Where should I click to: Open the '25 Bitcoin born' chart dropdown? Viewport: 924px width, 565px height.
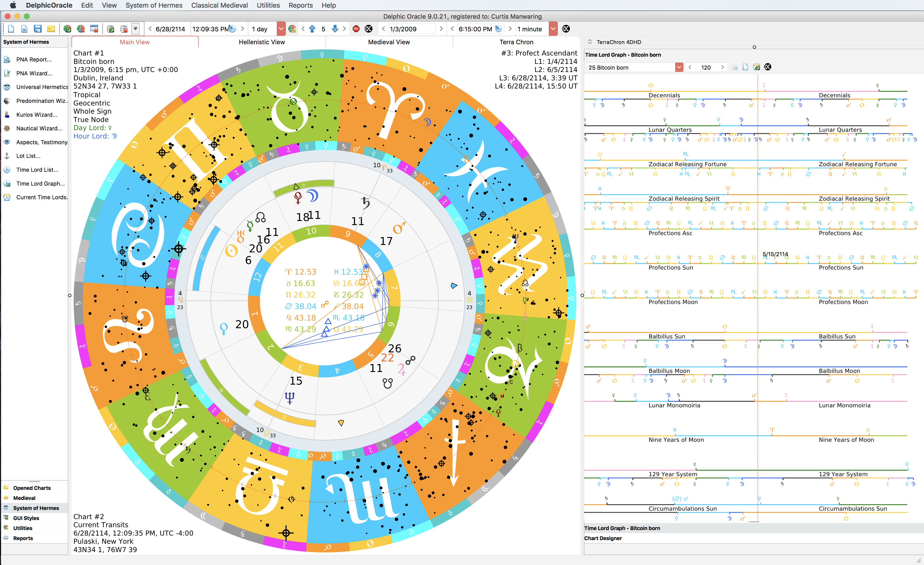tap(679, 67)
